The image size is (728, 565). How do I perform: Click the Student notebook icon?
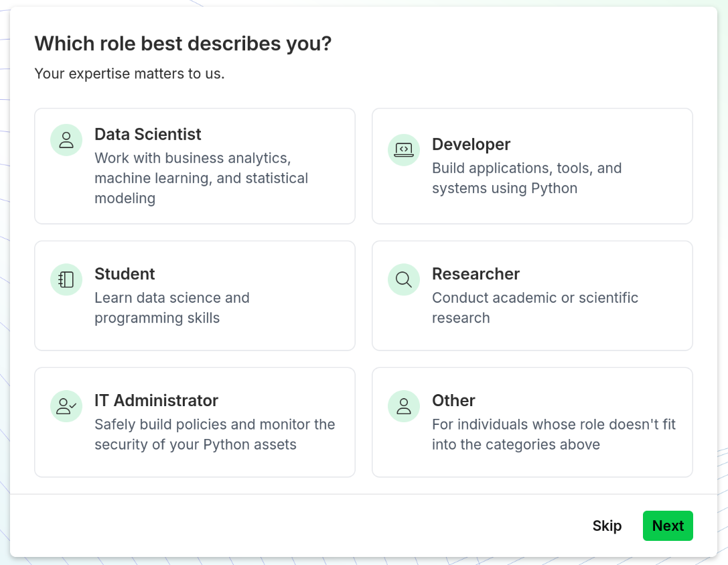click(x=66, y=279)
